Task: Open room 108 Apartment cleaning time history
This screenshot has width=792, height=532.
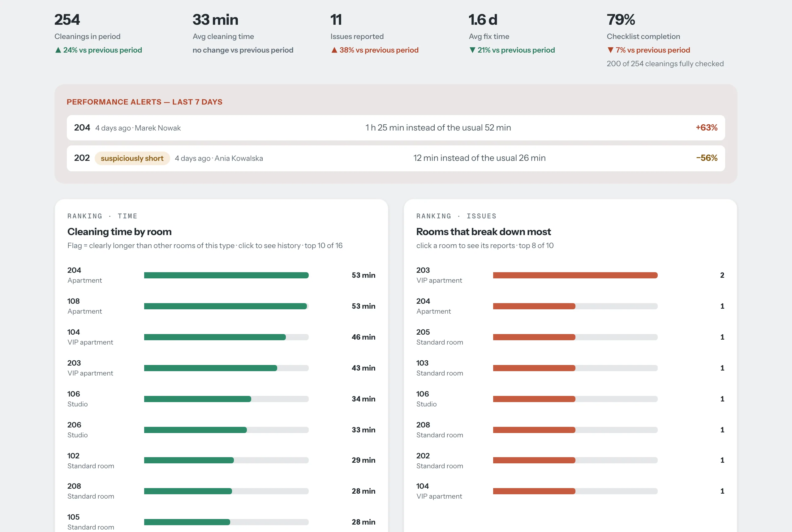Action: (221, 306)
